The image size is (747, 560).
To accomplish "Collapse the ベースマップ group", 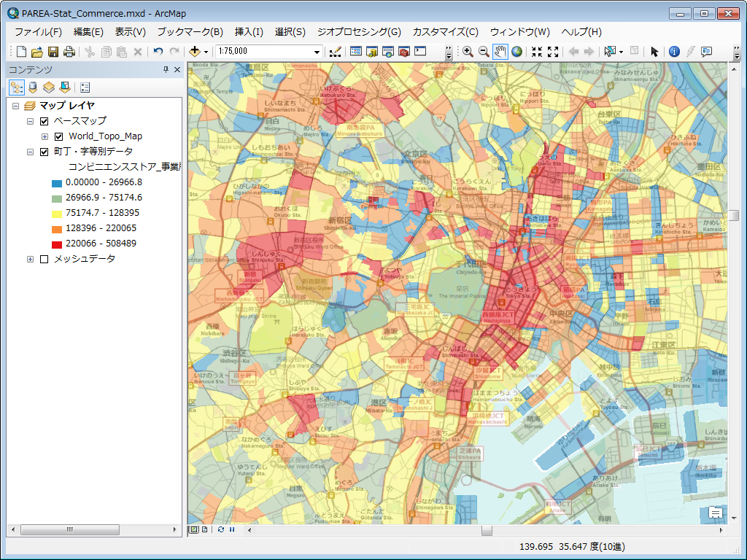I will click(30, 121).
